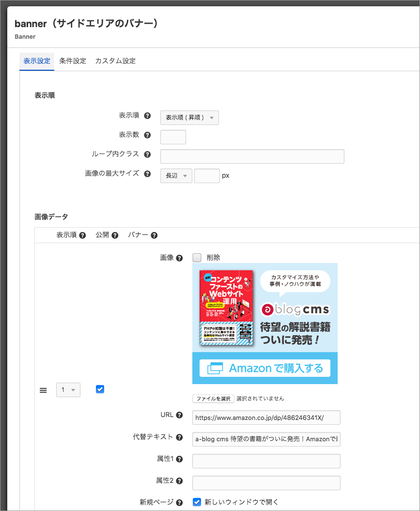
Task: Click the 表示数 input field
Action: (173, 137)
